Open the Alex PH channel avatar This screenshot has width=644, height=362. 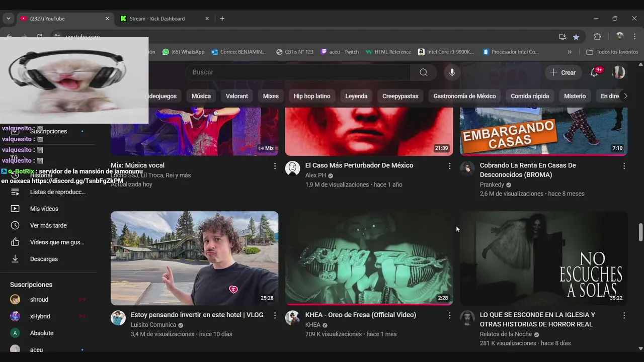pyautogui.click(x=293, y=168)
